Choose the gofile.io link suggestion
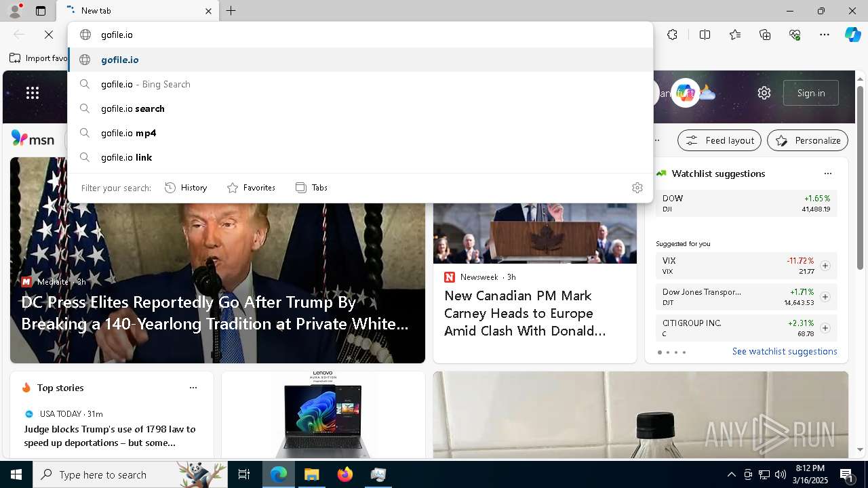The image size is (868, 488). [360, 157]
